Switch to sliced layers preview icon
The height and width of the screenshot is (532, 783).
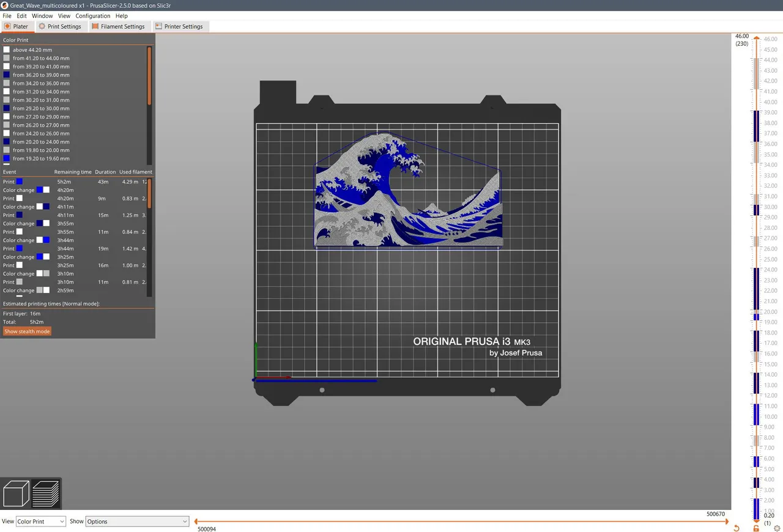pos(46,493)
